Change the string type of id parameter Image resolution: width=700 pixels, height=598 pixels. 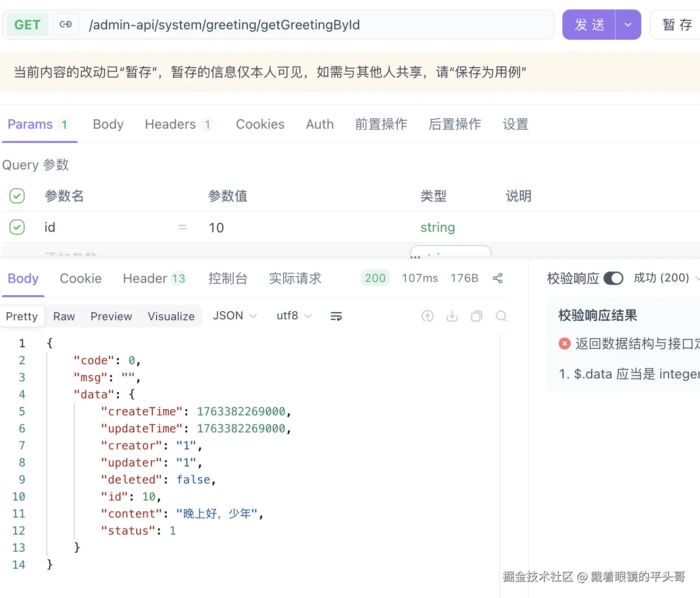click(437, 228)
